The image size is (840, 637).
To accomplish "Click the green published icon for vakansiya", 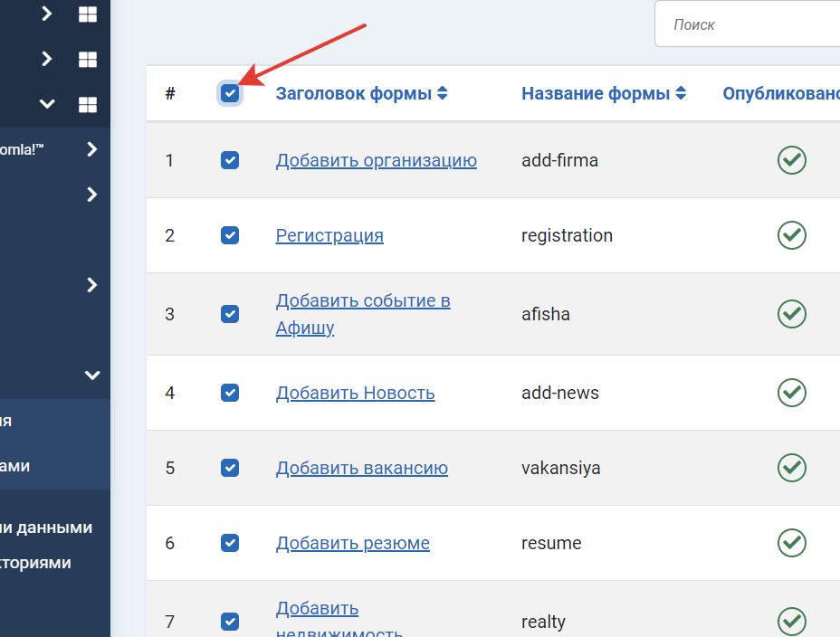I will click(x=791, y=468).
